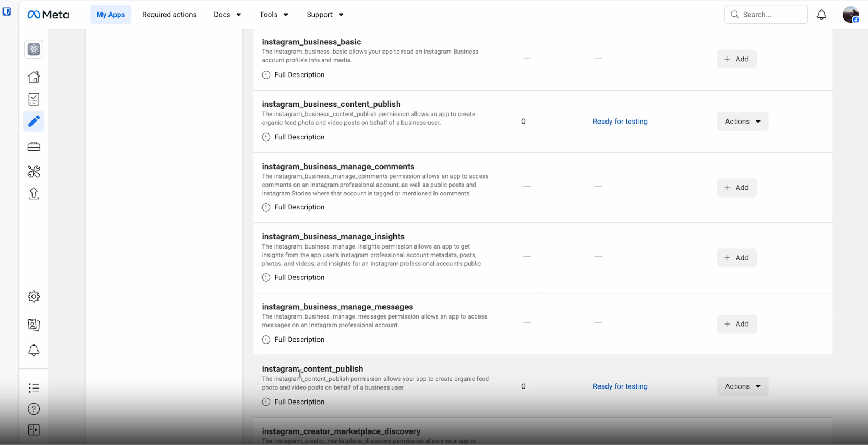Open Docs dropdown menu
Image resolution: width=868 pixels, height=445 pixels.
click(227, 15)
